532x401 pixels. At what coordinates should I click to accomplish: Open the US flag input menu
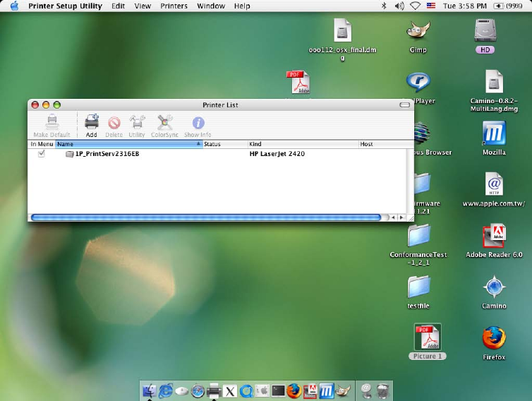[431, 6]
